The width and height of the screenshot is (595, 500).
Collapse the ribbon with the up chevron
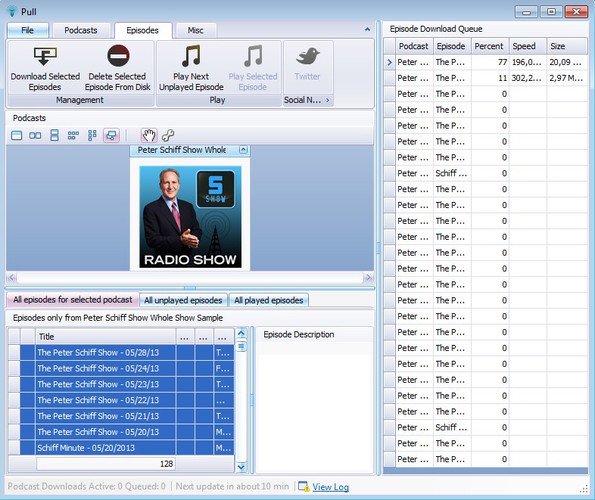tap(367, 29)
